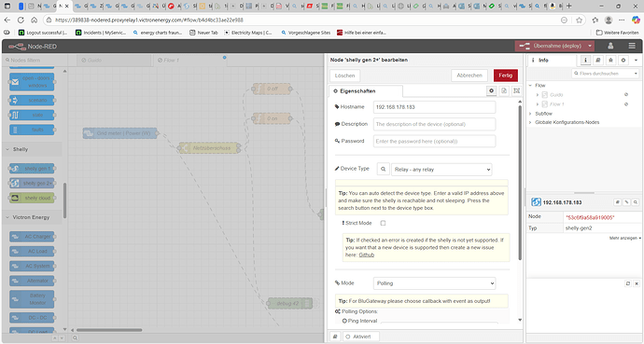The image size is (644, 344).
Task: Collapse the Shelly palette category
Action: (x=32, y=149)
